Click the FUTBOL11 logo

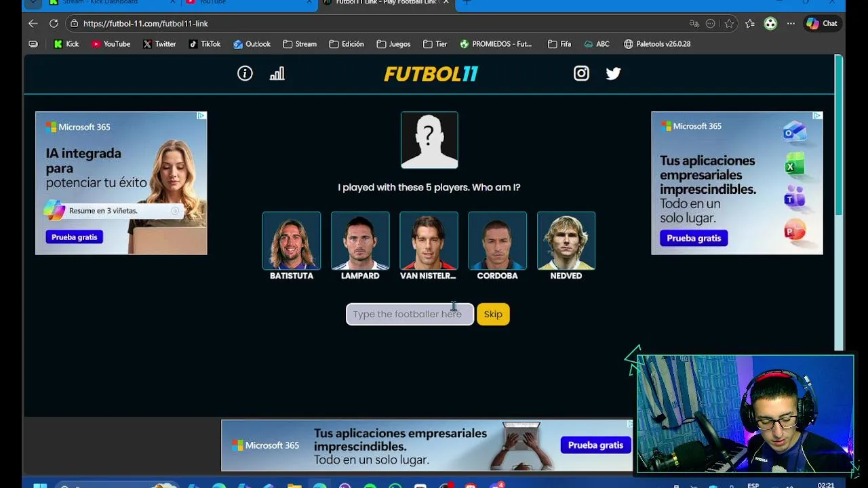pyautogui.click(x=431, y=74)
